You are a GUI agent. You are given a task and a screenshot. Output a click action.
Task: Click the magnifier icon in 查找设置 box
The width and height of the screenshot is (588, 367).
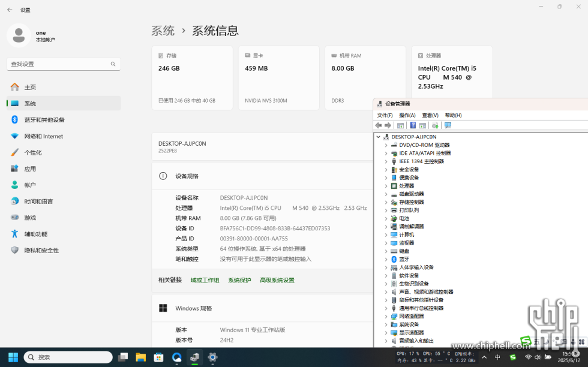[x=113, y=64]
